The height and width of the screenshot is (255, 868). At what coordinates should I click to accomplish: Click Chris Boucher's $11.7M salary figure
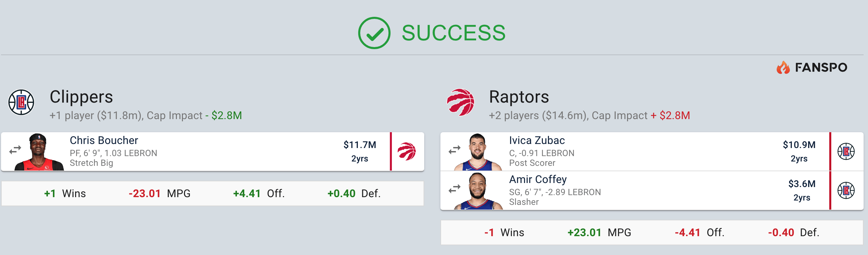[x=360, y=145]
